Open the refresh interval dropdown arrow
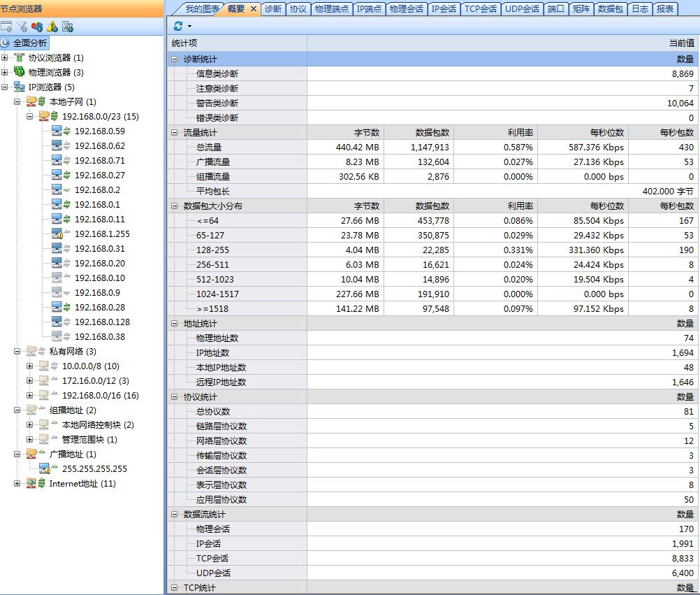Image resolution: width=700 pixels, height=595 pixels. [189, 27]
